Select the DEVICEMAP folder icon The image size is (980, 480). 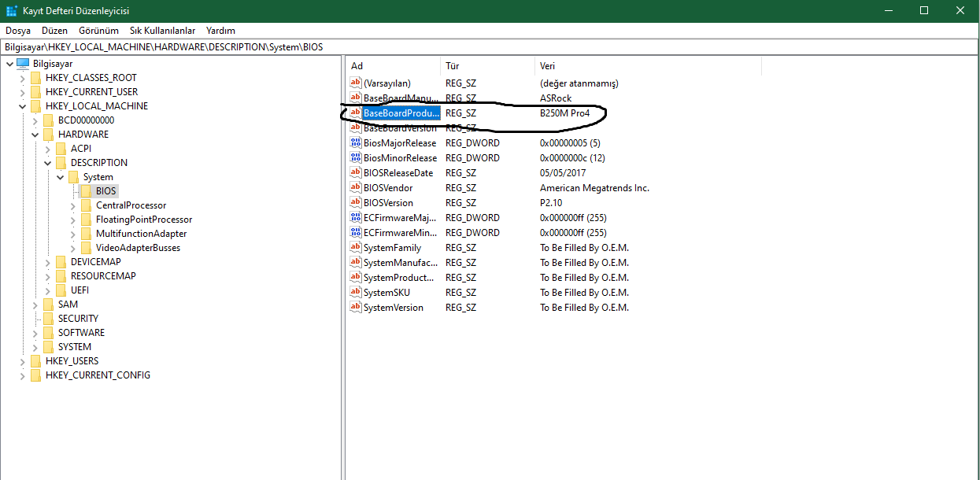[x=61, y=262]
